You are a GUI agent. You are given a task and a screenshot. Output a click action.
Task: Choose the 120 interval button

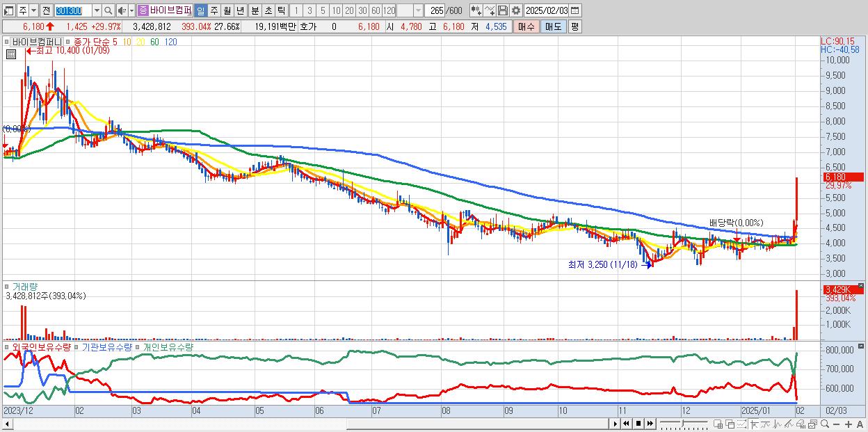(389, 10)
